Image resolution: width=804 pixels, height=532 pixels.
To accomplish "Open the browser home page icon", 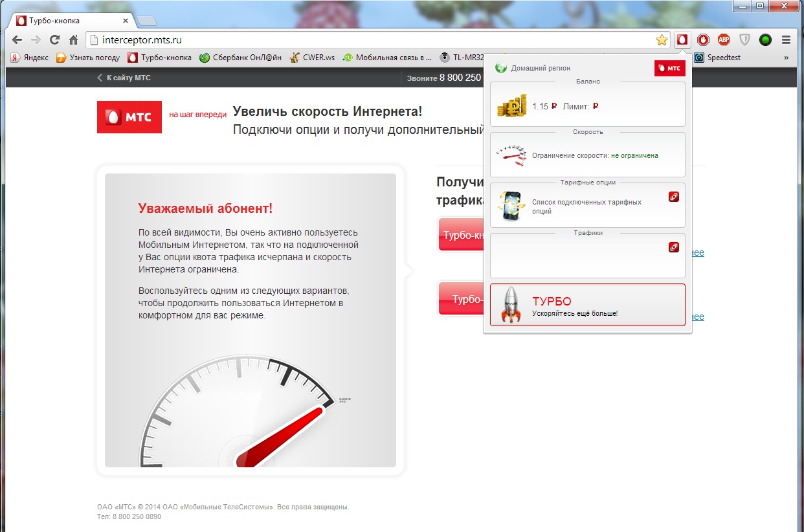I will (x=73, y=39).
